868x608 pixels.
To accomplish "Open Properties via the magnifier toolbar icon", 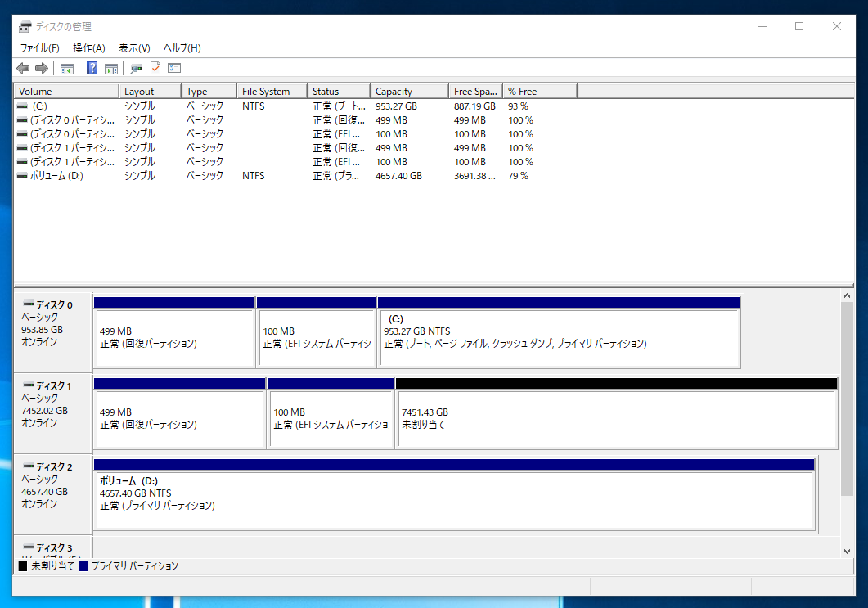I will pyautogui.click(x=136, y=69).
